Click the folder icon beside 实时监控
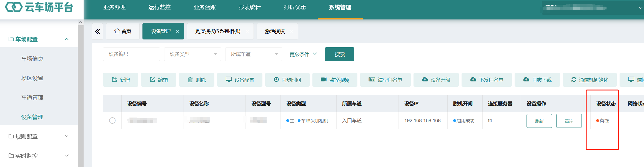Image resolution: width=644 pixels, height=167 pixels. tap(11, 156)
